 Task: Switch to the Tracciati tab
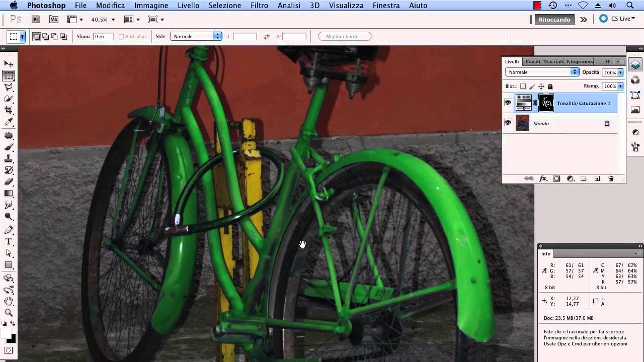[553, 61]
